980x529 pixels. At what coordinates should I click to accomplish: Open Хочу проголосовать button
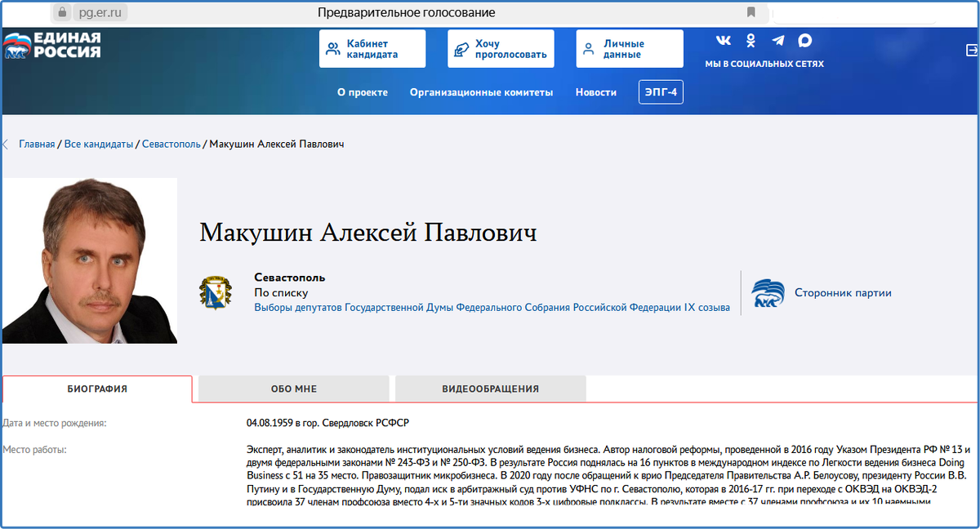pyautogui.click(x=501, y=49)
